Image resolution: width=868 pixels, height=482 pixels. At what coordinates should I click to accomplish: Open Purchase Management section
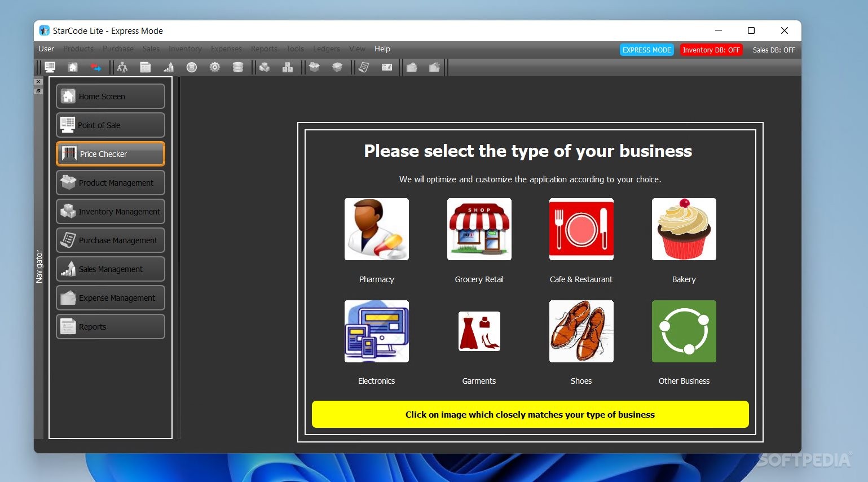111,240
